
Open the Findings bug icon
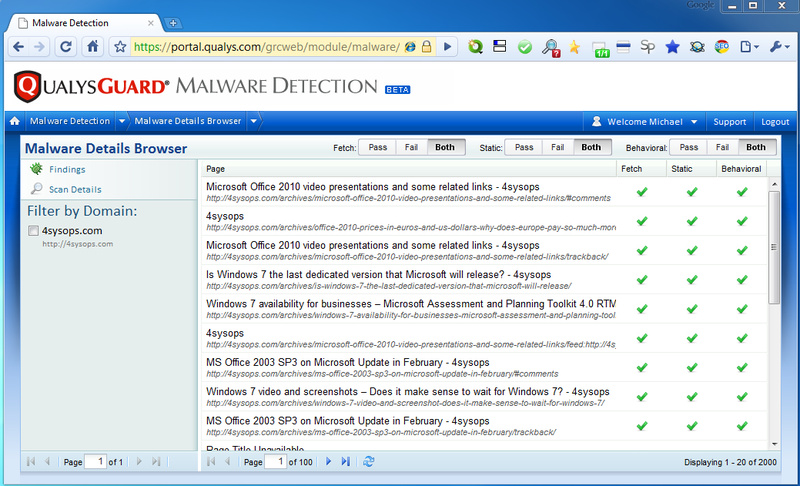coord(36,169)
